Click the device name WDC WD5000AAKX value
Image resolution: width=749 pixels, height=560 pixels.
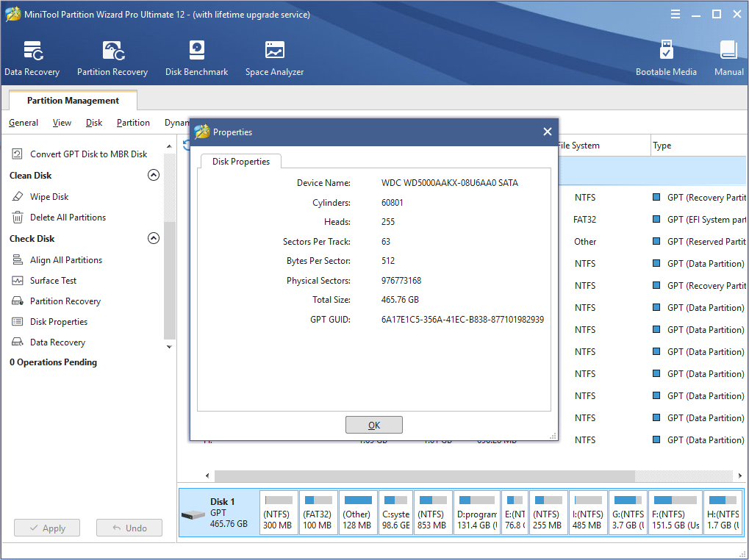[x=450, y=183]
